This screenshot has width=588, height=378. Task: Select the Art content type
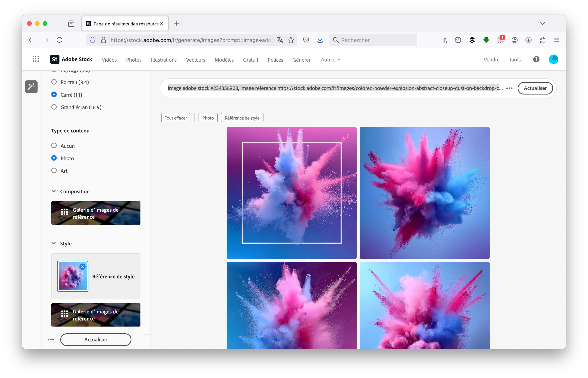point(54,171)
